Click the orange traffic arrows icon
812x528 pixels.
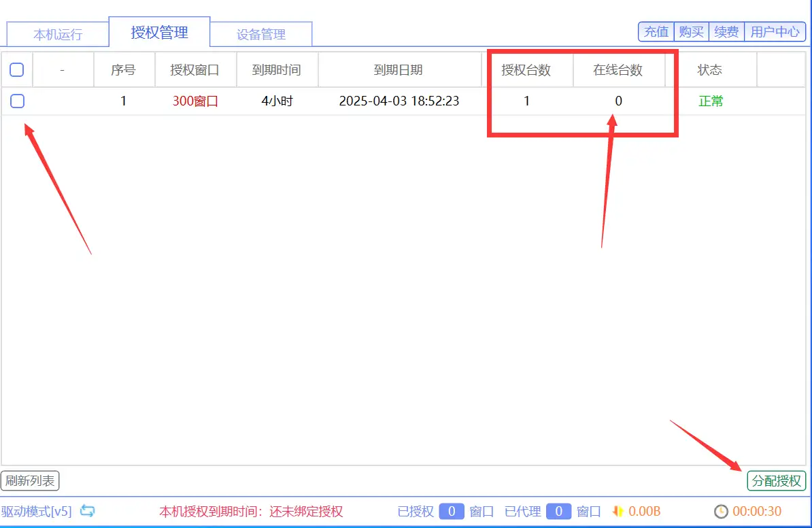tap(618, 511)
